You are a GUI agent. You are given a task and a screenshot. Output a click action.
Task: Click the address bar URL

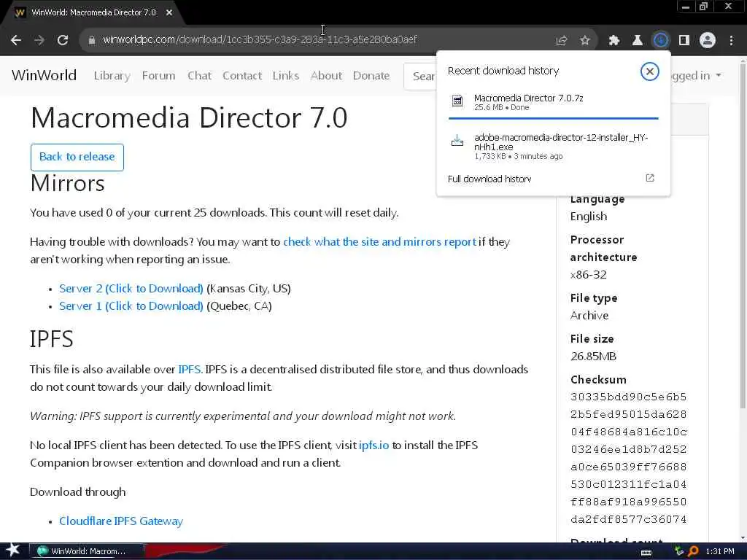260,39
